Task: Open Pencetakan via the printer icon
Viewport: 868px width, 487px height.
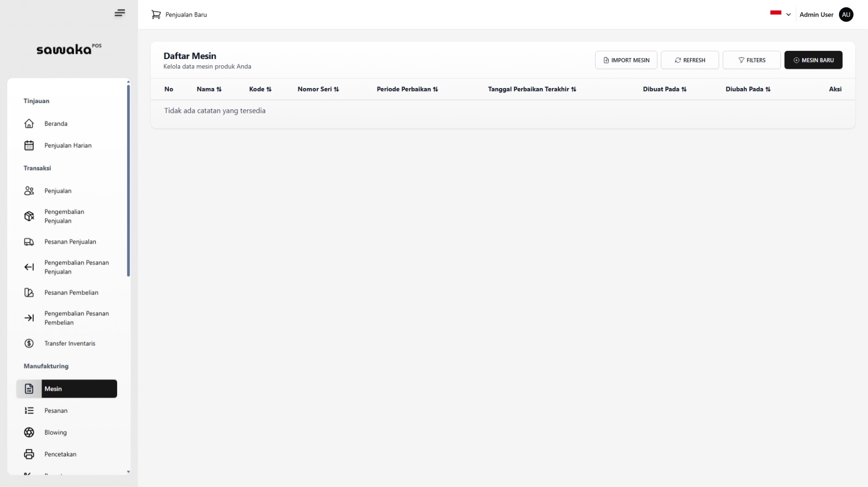Action: [29, 454]
